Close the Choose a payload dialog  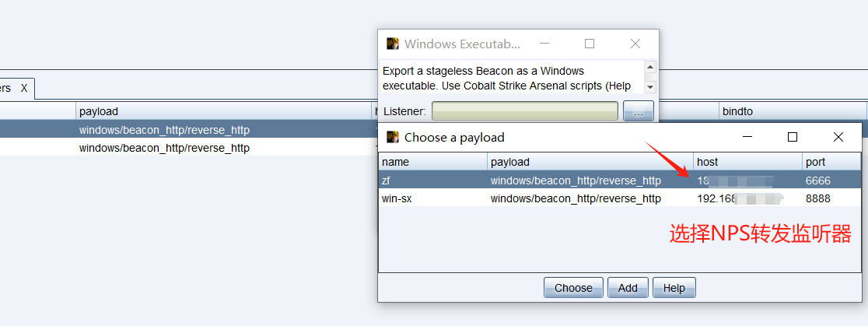(x=838, y=137)
